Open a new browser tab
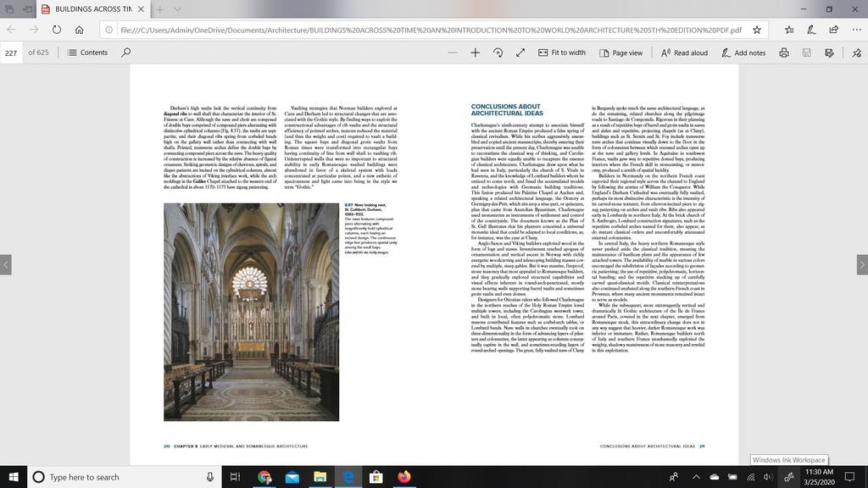Screen dimensions: 868x488 pos(159,9)
